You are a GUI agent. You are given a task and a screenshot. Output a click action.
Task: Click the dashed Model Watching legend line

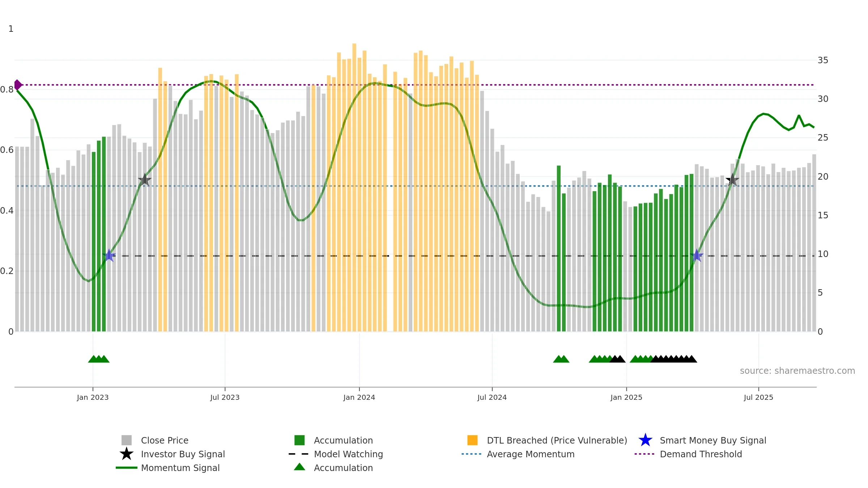[x=299, y=454]
